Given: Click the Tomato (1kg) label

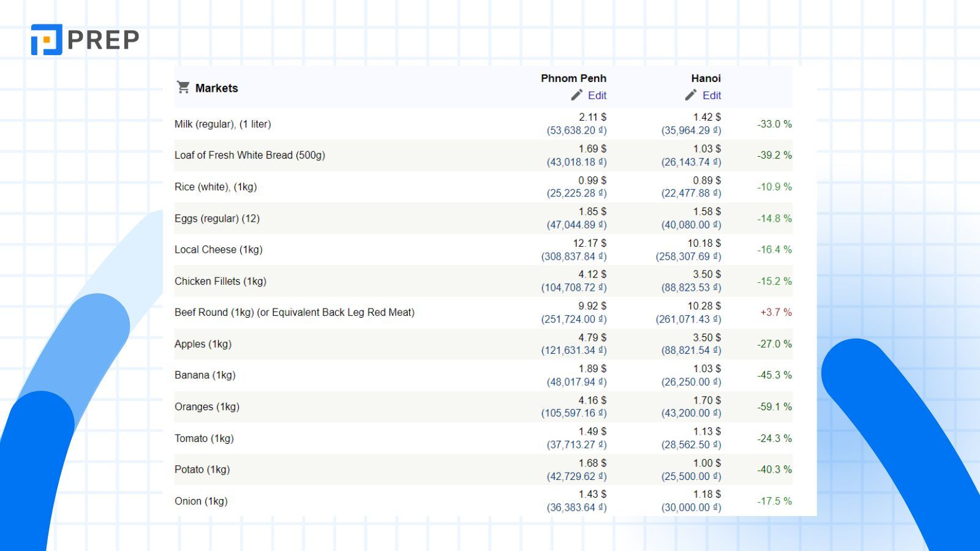Looking at the screenshot, I should 205,438.
